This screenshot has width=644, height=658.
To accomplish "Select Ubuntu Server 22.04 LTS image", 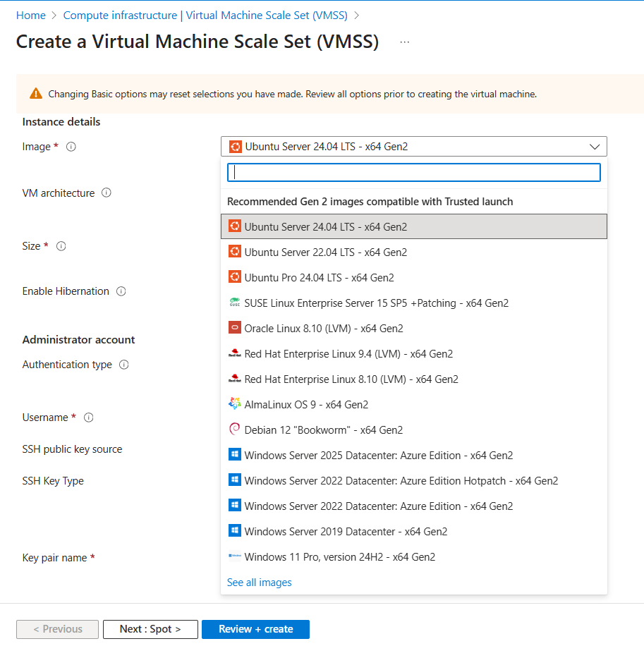I will [x=325, y=252].
